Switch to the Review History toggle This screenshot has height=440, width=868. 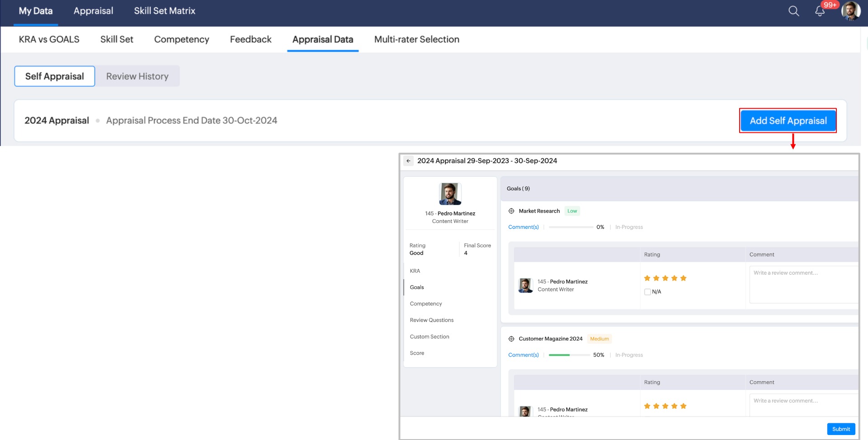point(137,76)
